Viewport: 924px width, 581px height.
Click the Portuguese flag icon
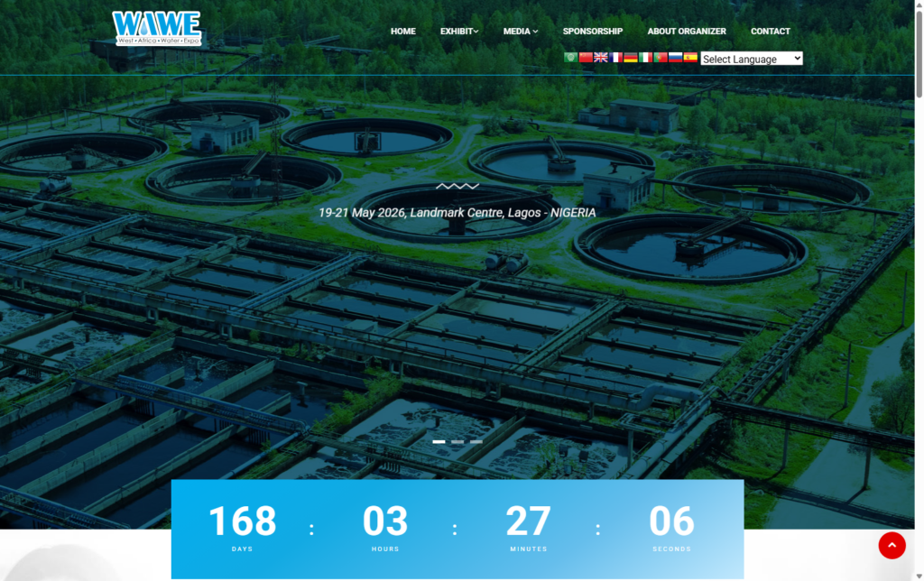pos(661,58)
